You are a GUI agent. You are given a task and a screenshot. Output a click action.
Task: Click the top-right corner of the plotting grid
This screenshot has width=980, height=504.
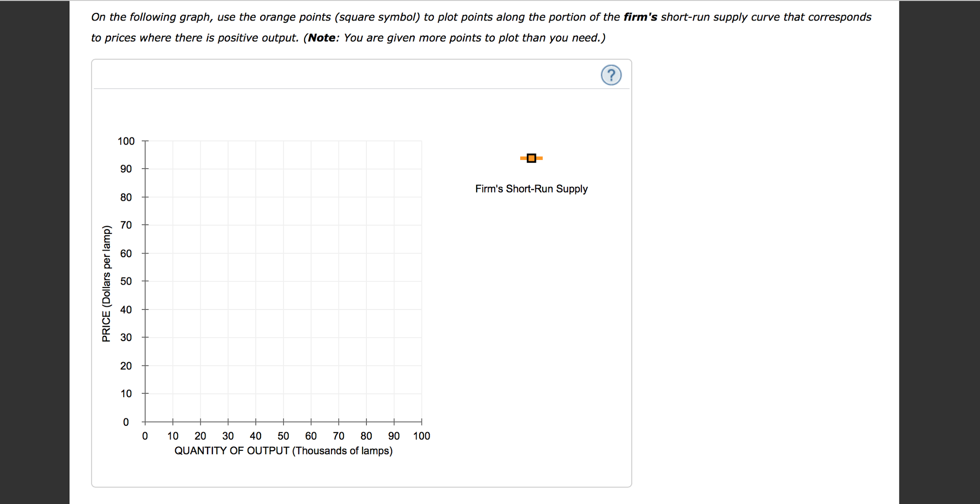pos(422,141)
